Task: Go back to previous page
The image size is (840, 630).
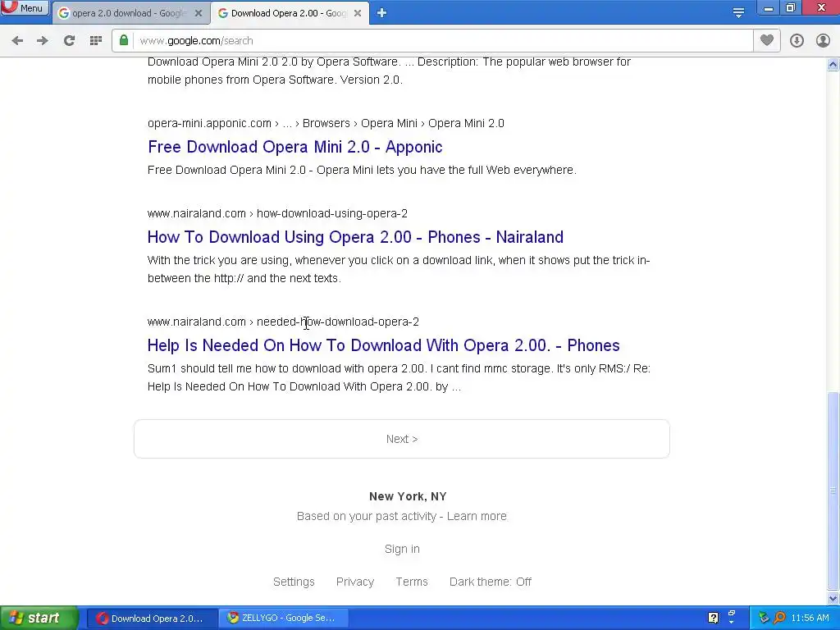Action: click(x=17, y=41)
